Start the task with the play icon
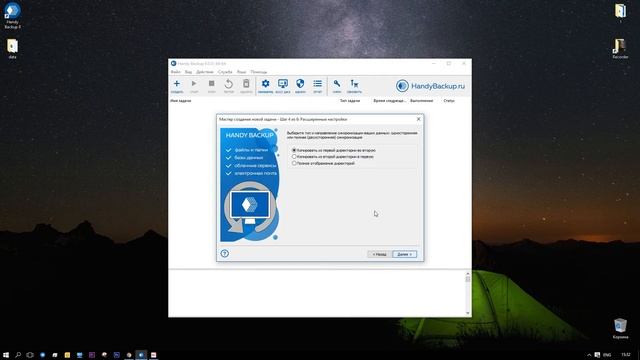Screen dimensions: 640x360 [194, 86]
